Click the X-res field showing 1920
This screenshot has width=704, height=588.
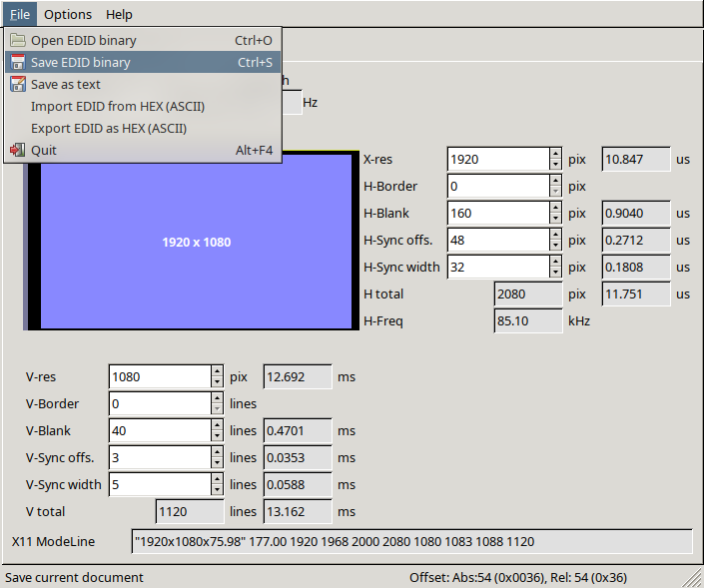coord(498,160)
